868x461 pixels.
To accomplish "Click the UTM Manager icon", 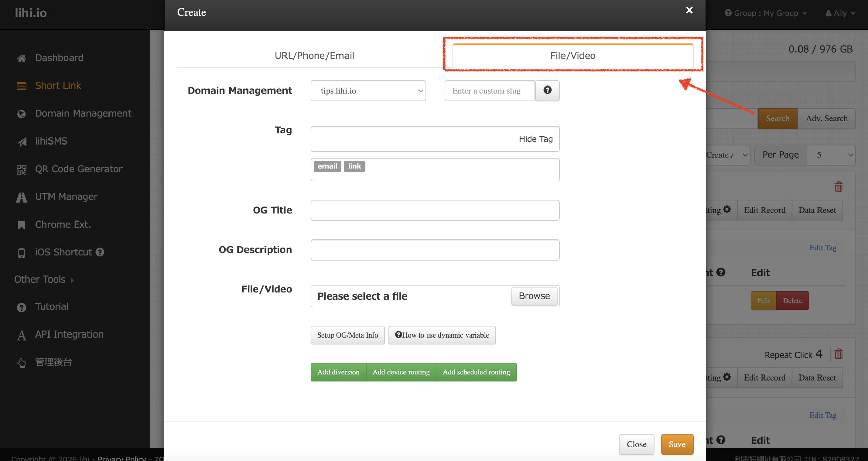I will click(x=21, y=197).
